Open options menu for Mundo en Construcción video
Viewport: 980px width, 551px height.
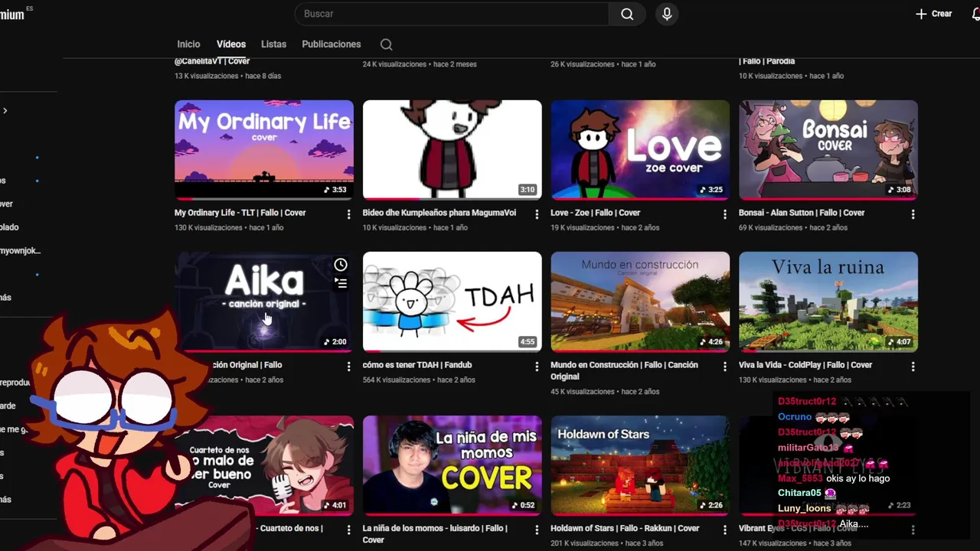tap(724, 367)
